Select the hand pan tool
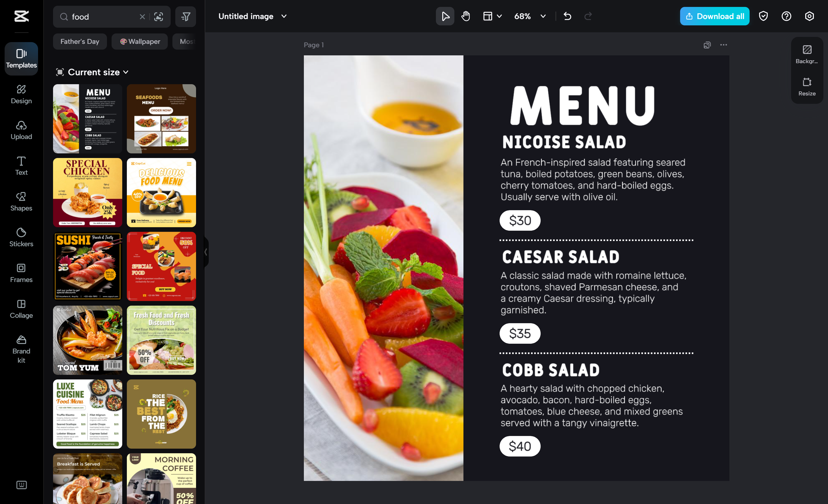Screen dimensions: 828x504 click(465, 16)
